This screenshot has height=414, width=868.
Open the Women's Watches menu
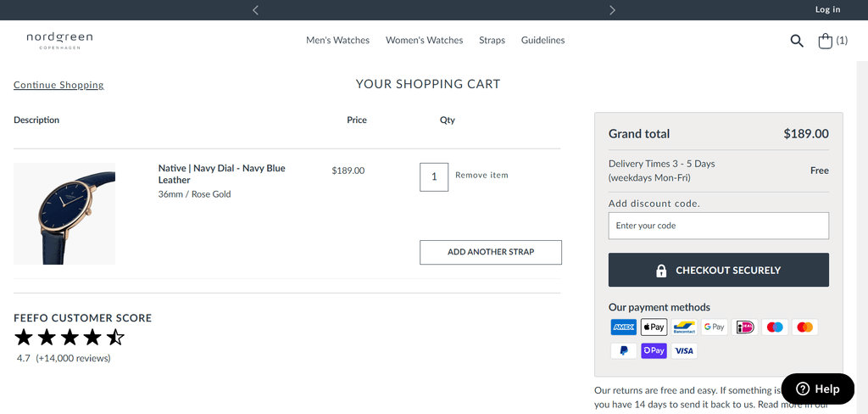425,41
